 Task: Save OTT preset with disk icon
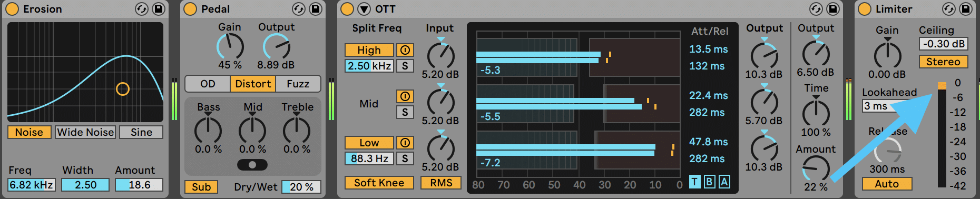coord(832,9)
